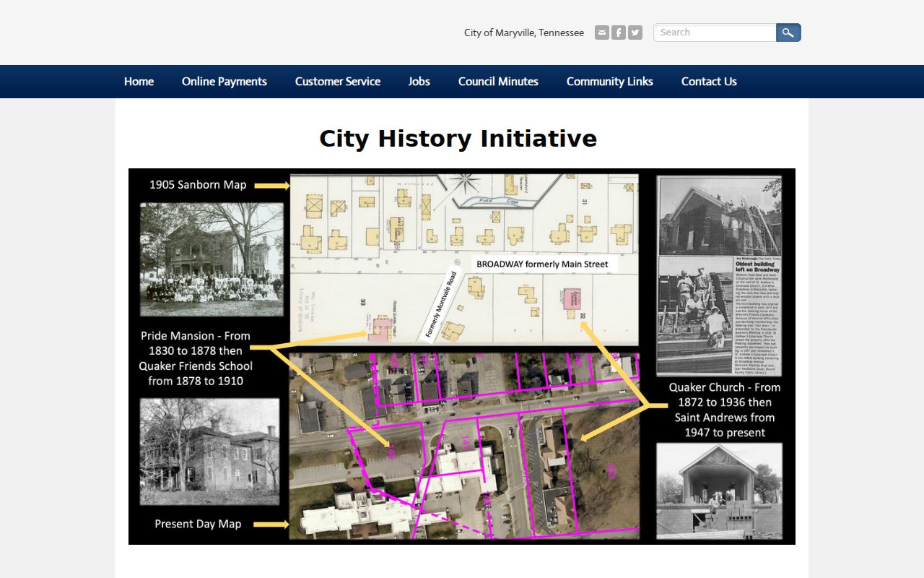Click the City History Initiative heading
The width and height of the screenshot is (924, 578).
coord(458,139)
